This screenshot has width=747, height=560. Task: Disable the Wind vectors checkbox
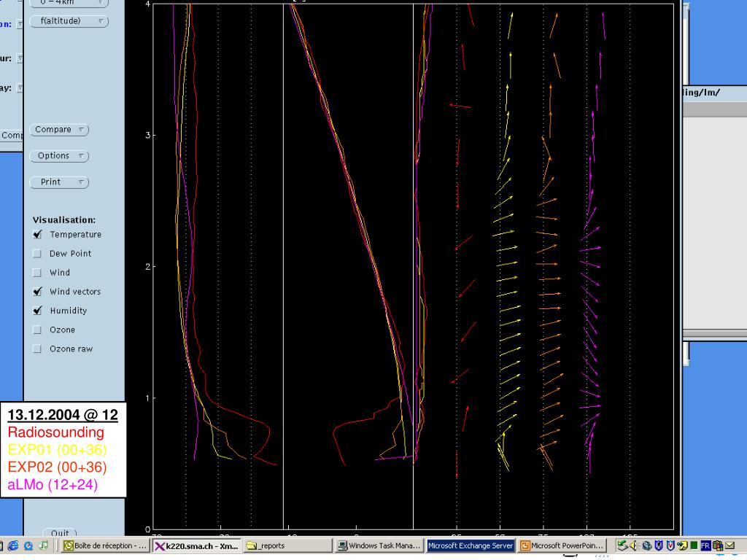[x=36, y=292]
